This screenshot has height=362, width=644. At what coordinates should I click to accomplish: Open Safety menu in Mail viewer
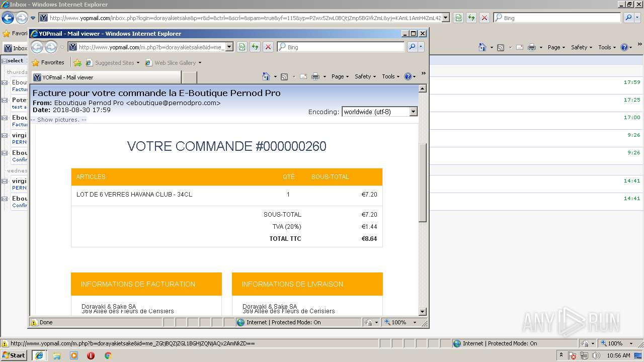(x=365, y=76)
